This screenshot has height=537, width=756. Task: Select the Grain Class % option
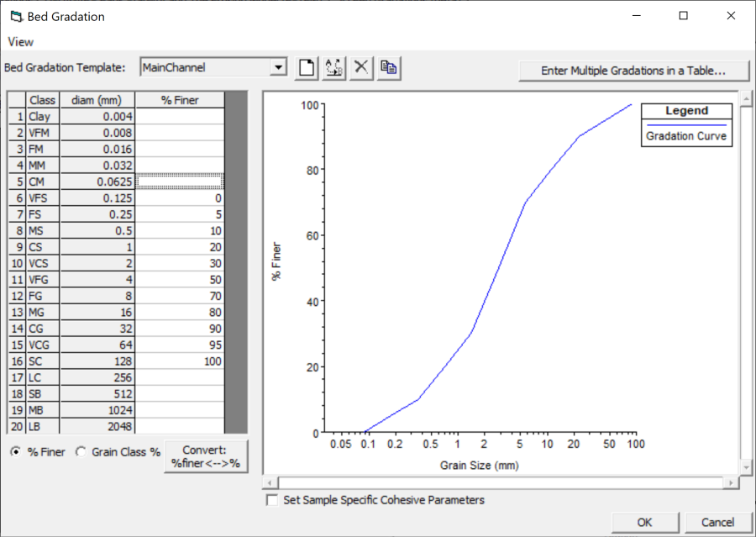(81, 452)
